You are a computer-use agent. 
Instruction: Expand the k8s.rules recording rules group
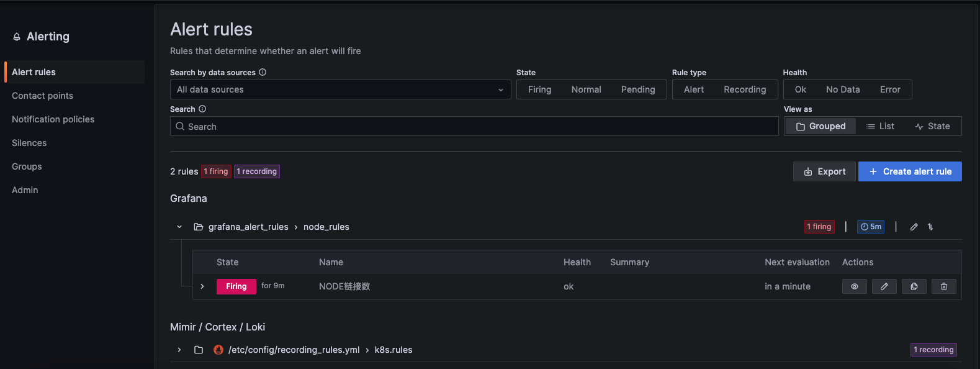pos(179,350)
